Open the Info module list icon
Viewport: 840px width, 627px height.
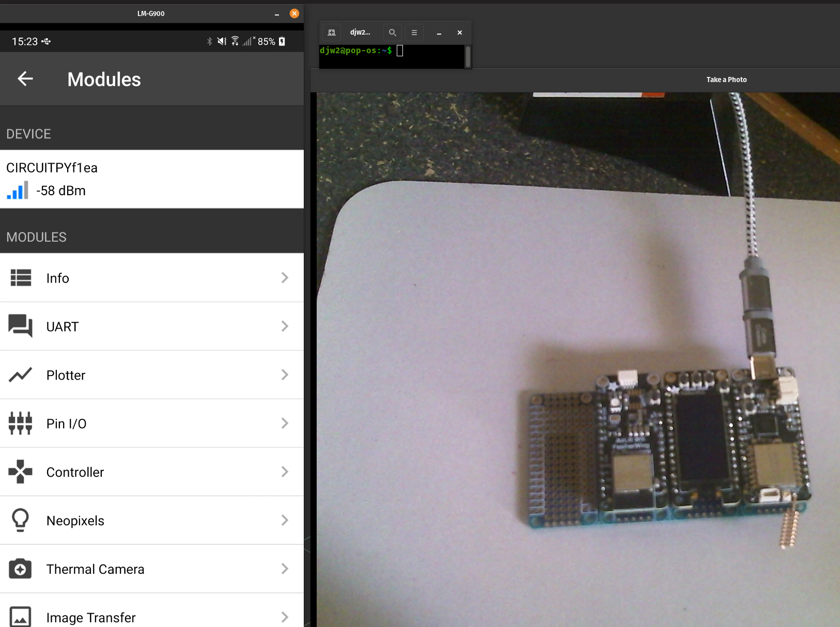21,278
